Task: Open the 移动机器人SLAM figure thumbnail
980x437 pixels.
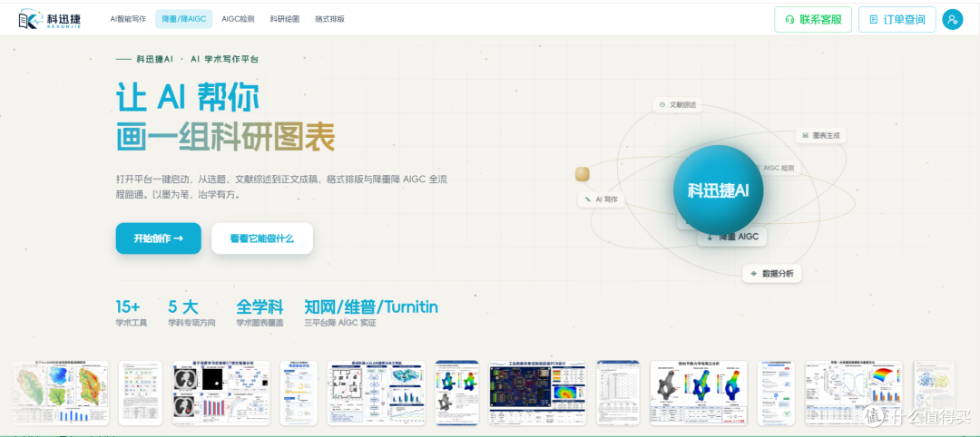Action: (x=377, y=393)
